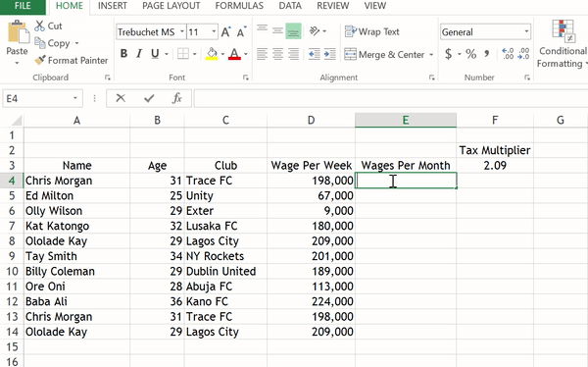Screen dimensions: 588x367
Task: Select the Dublin United cell
Action: 225,271
